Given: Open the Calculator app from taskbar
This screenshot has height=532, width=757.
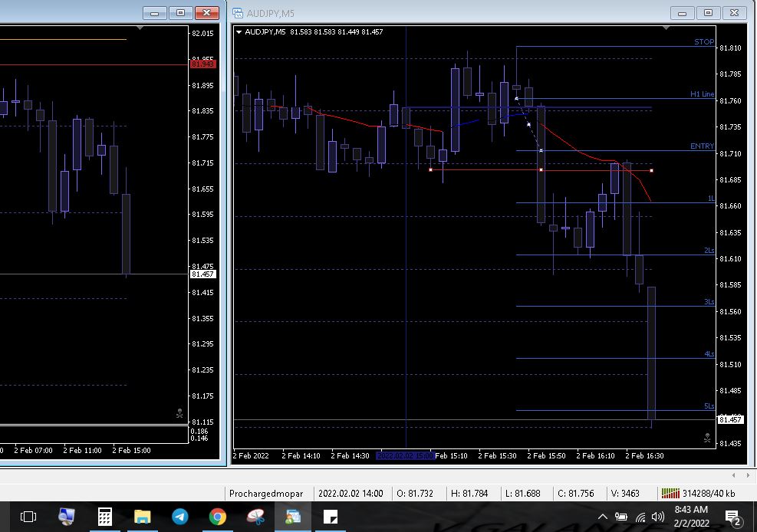Looking at the screenshot, I should (105, 517).
